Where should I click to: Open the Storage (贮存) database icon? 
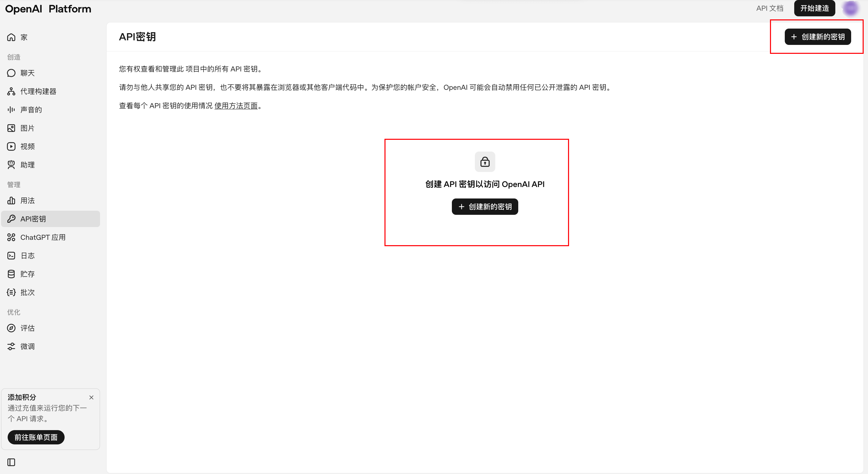(11, 274)
